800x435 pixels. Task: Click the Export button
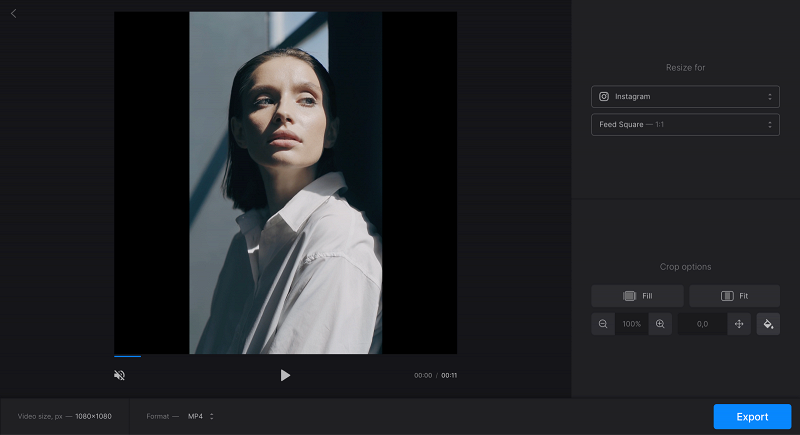(752, 417)
